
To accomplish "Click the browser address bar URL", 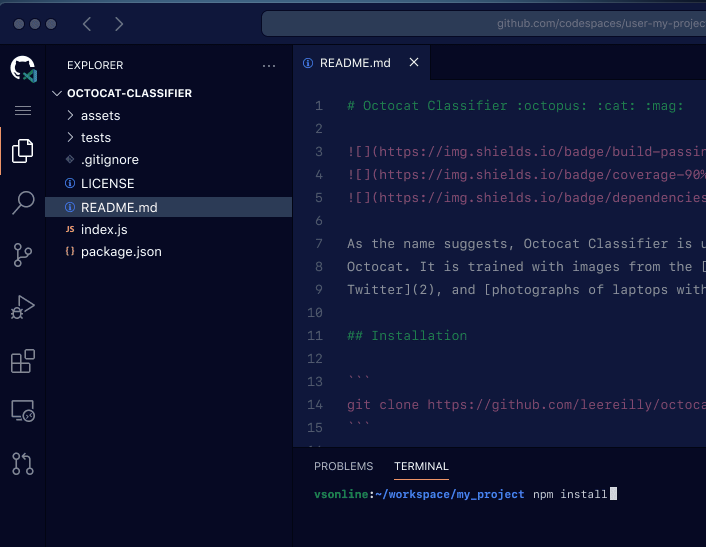I will click(x=601, y=23).
